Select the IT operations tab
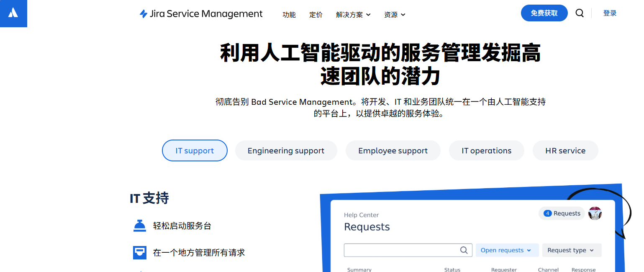The width and height of the screenshot is (644, 272). pyautogui.click(x=486, y=150)
